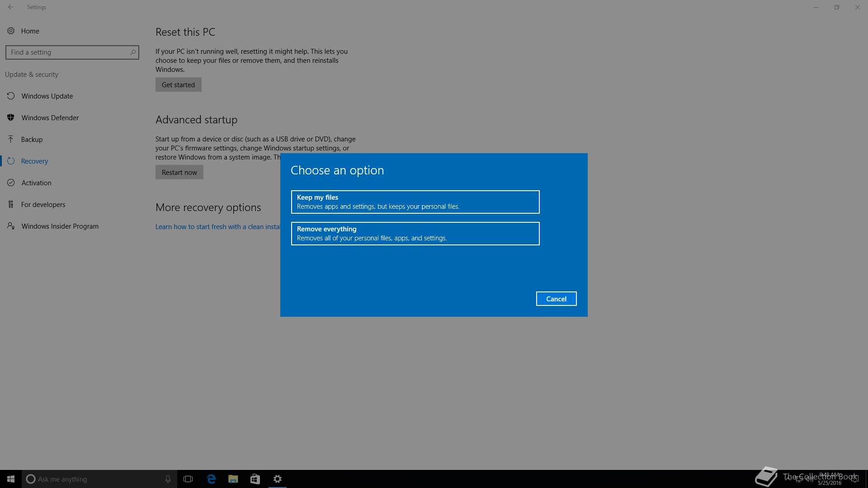Focus the Find a setting search box
Viewport: 868px width, 488px height.
(72, 52)
